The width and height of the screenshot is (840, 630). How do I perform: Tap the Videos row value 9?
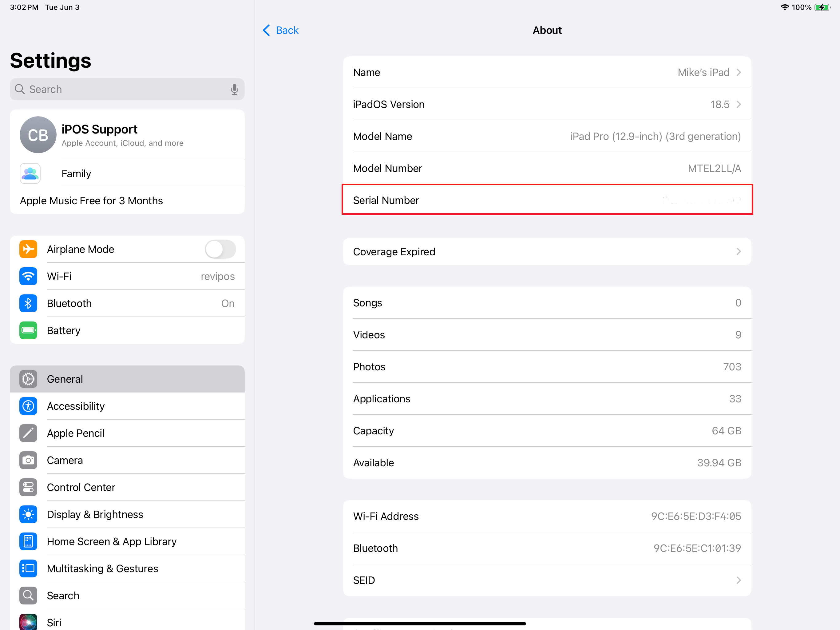tap(738, 335)
